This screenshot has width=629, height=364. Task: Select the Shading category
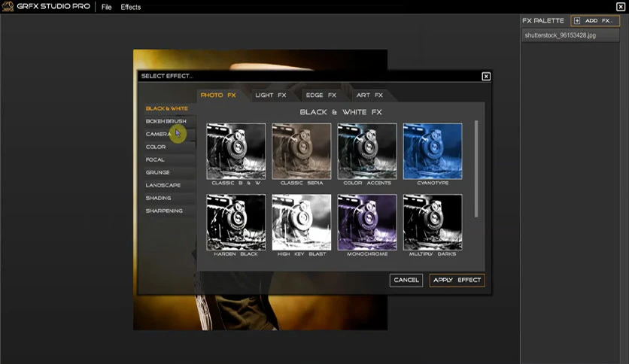158,198
